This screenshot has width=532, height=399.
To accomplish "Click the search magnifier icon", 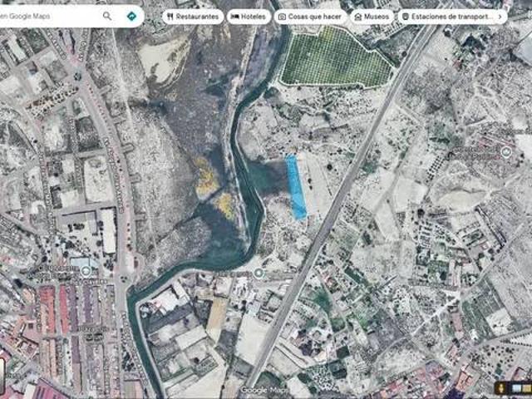I will click(107, 16).
